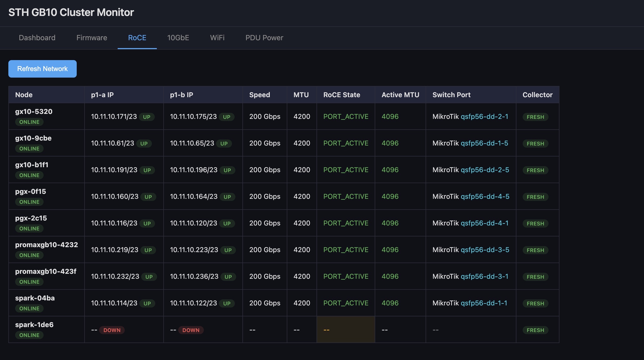Click the Refresh Network button

tap(42, 69)
